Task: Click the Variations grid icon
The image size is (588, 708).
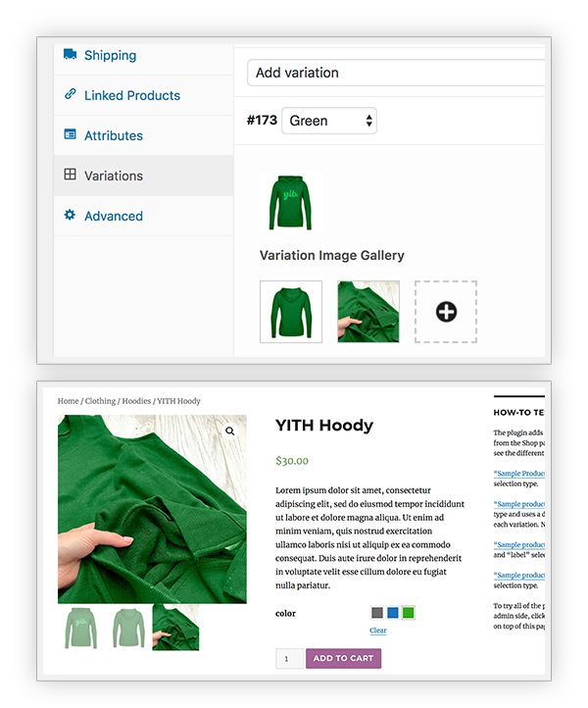Action: [70, 176]
